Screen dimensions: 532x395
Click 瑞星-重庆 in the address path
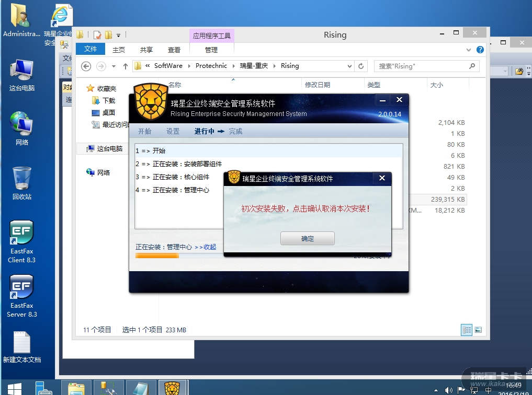click(x=254, y=66)
